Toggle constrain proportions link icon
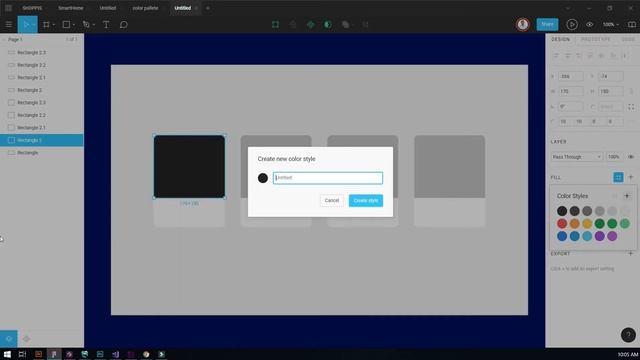Viewport: 640px width, 360px height. pos(631,91)
